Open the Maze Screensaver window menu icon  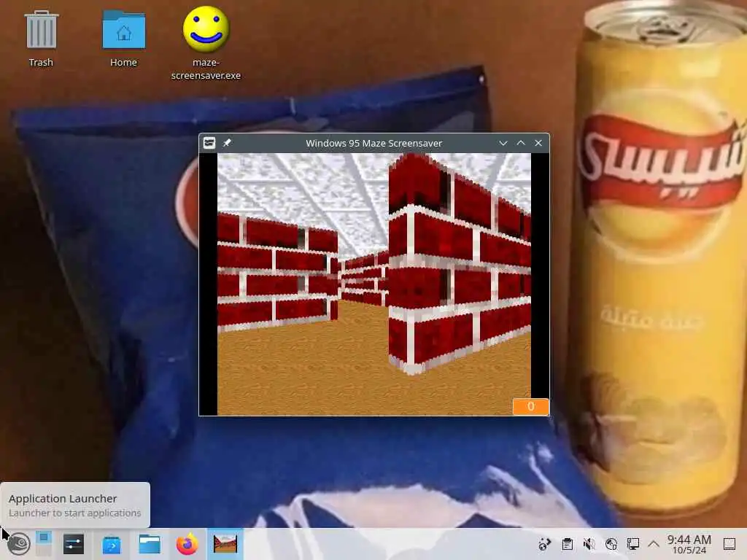pyautogui.click(x=209, y=143)
